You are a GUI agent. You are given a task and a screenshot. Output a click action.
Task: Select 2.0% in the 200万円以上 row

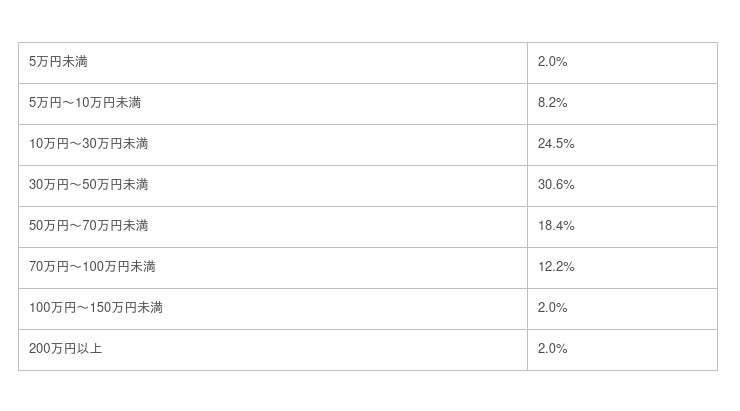552,349
